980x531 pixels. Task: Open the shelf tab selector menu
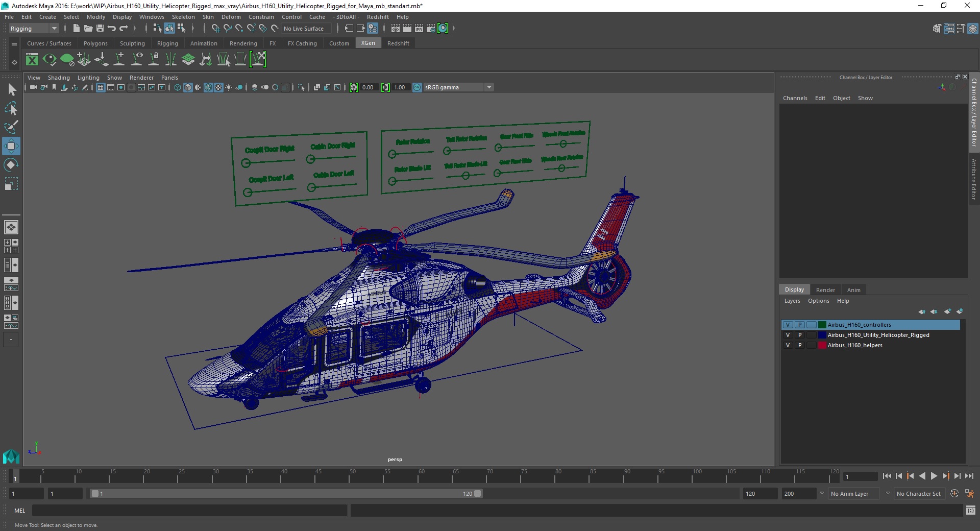point(14,44)
